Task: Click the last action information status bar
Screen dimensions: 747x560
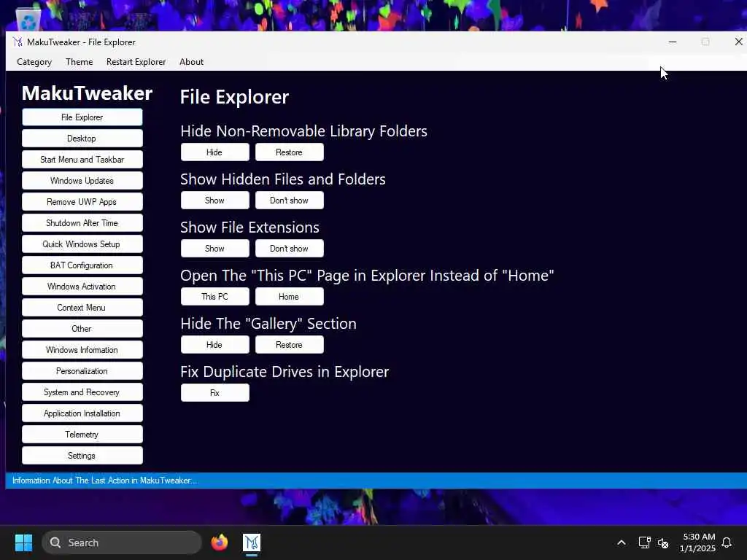Action: [x=376, y=481]
